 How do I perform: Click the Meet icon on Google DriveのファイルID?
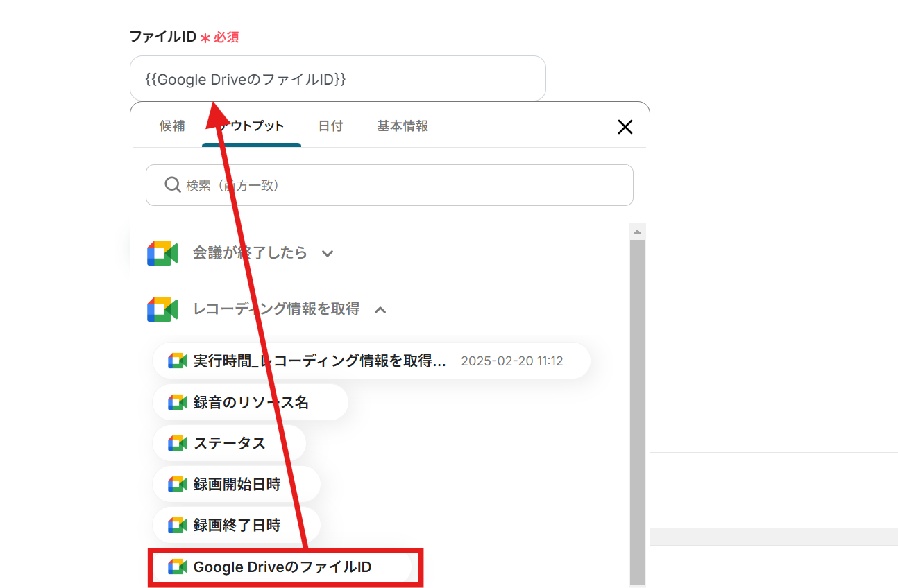178,567
